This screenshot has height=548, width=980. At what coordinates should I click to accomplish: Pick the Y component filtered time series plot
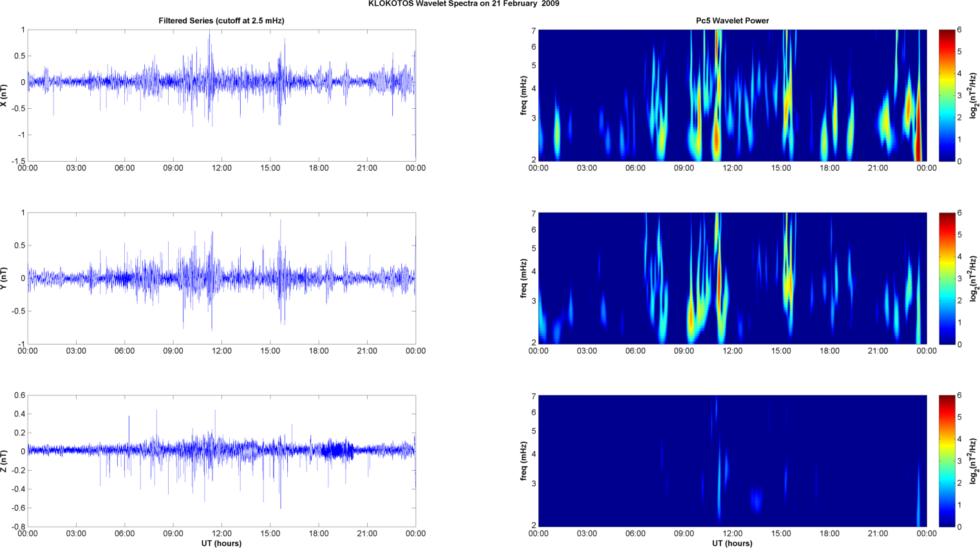tap(221, 278)
